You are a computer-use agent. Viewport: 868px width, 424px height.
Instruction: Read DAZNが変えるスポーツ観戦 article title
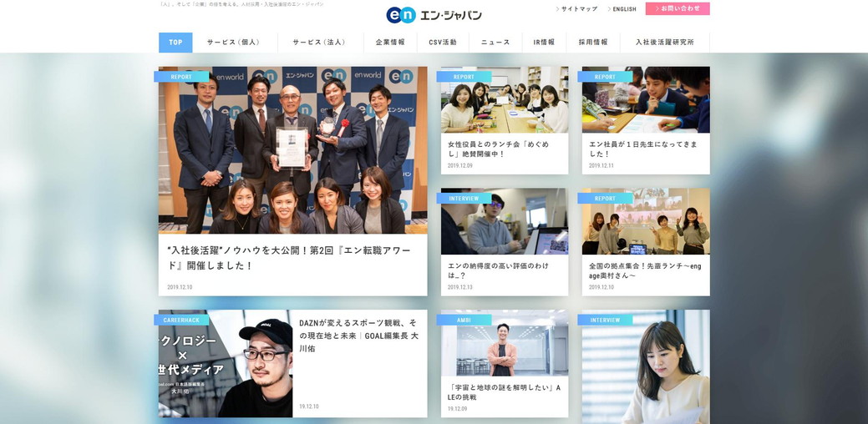(358, 336)
